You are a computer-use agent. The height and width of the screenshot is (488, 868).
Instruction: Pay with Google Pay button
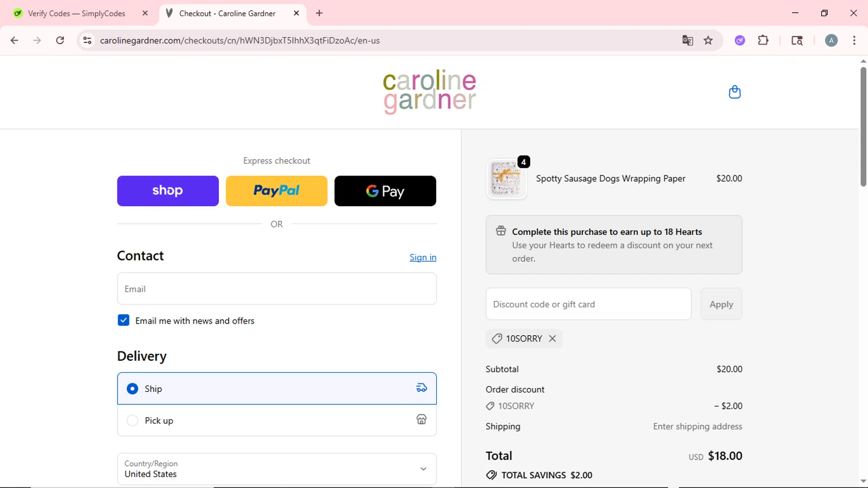coord(385,191)
